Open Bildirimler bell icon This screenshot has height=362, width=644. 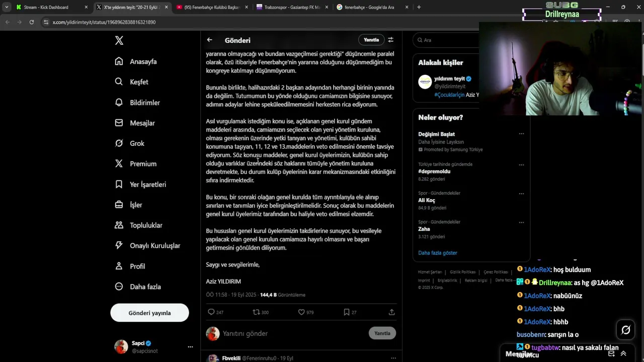click(x=119, y=103)
